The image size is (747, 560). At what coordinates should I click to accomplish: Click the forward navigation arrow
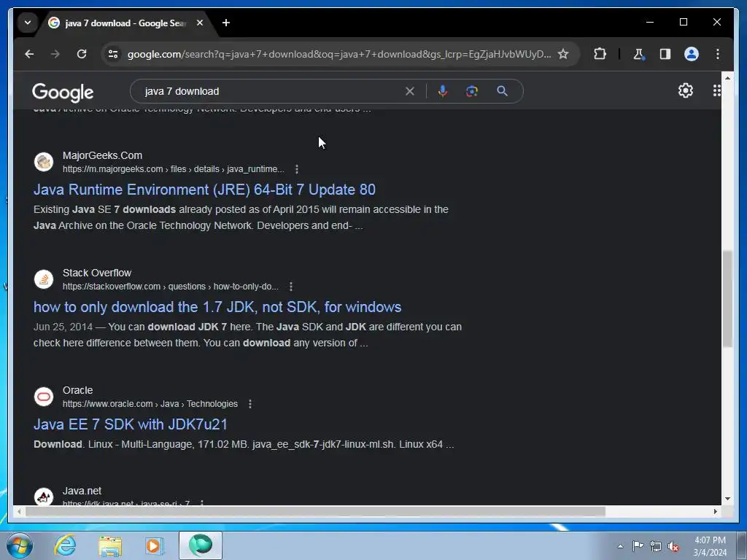click(x=55, y=54)
